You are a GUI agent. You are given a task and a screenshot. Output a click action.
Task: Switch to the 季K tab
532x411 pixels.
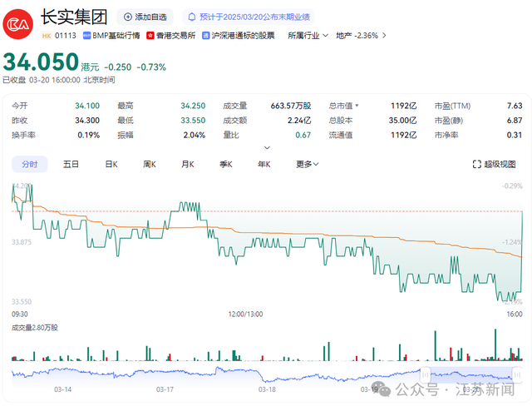[x=226, y=165]
